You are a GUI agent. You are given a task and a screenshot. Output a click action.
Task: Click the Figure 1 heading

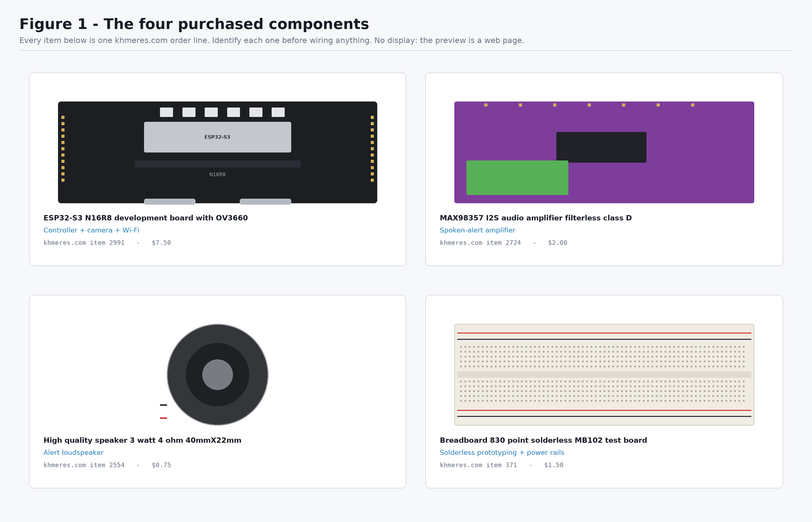194,24
